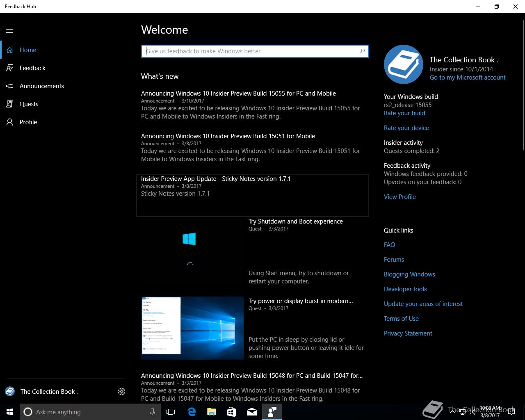Select Profile in navigation pane
Image resolution: width=525 pixels, height=420 pixels.
tap(66, 122)
